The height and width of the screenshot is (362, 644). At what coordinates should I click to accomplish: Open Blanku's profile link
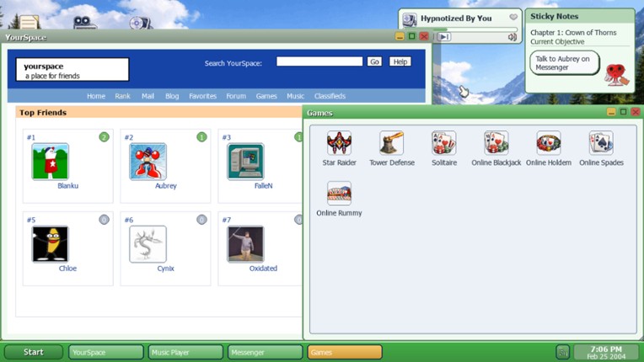click(67, 186)
